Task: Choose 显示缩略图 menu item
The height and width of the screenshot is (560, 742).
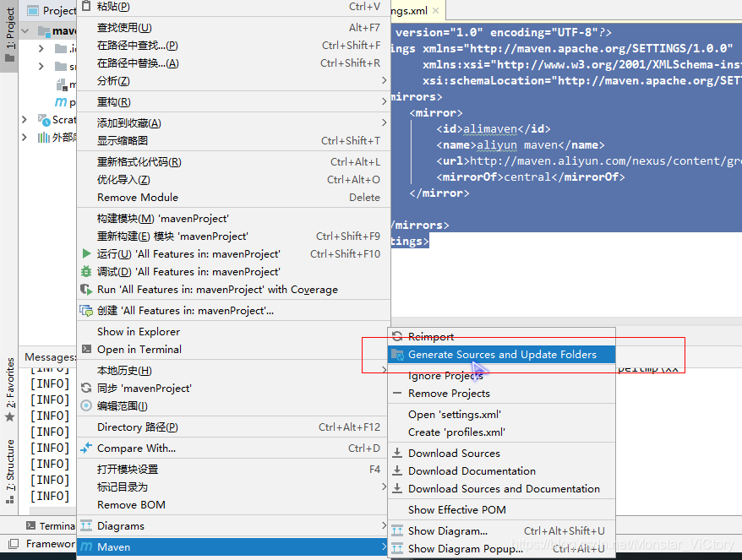Action: click(234, 140)
